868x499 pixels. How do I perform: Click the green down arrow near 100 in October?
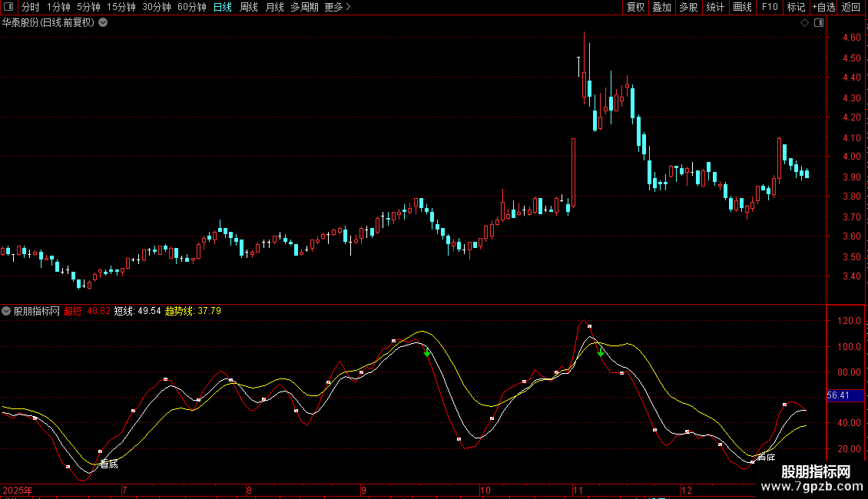click(427, 352)
